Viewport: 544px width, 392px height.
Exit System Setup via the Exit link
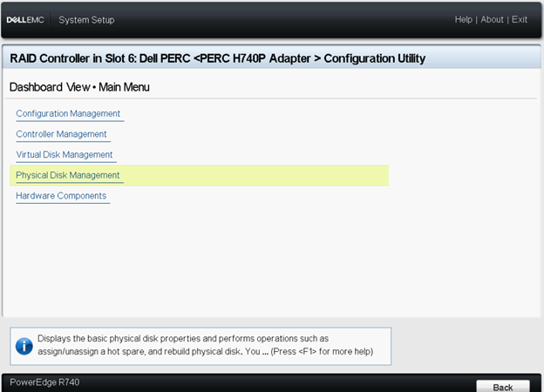pos(520,19)
